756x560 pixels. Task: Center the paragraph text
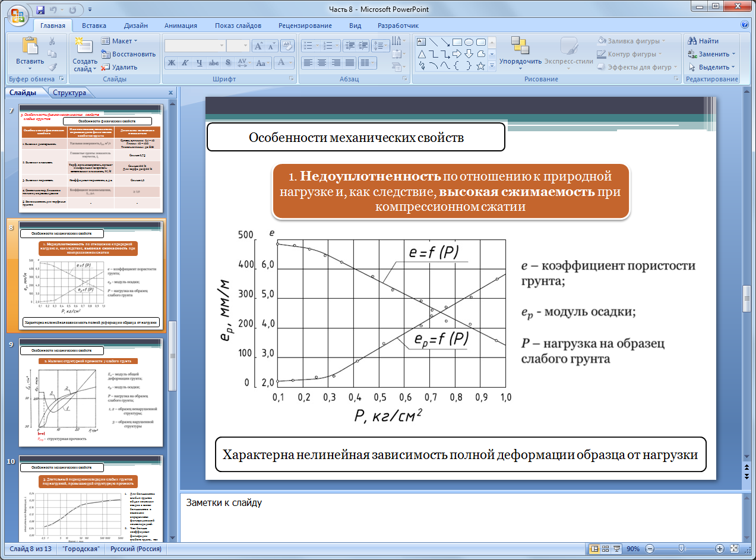322,62
